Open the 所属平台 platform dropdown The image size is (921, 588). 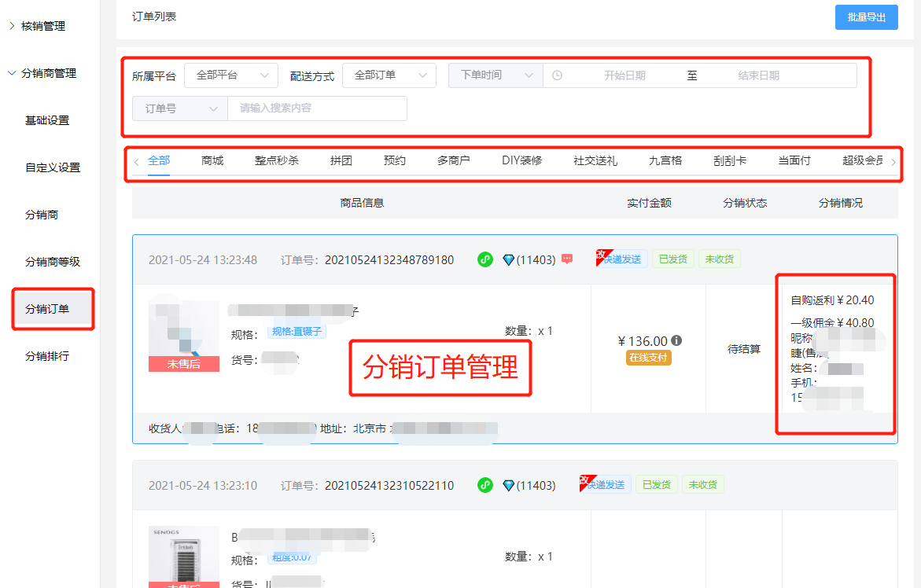click(231, 75)
